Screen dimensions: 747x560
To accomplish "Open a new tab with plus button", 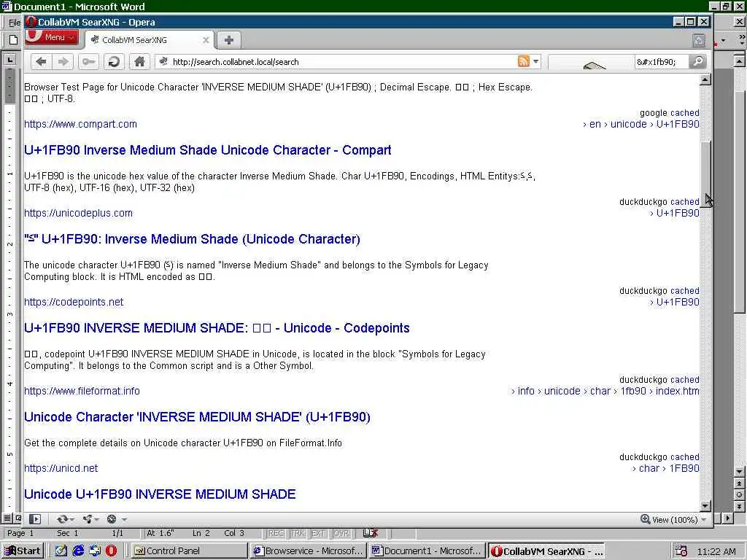I will coord(228,40).
